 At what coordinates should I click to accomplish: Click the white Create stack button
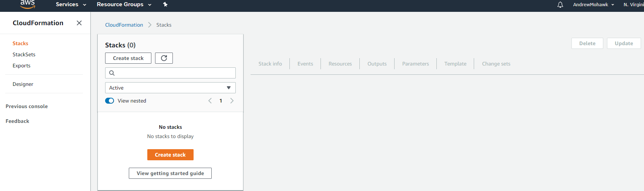click(x=128, y=58)
